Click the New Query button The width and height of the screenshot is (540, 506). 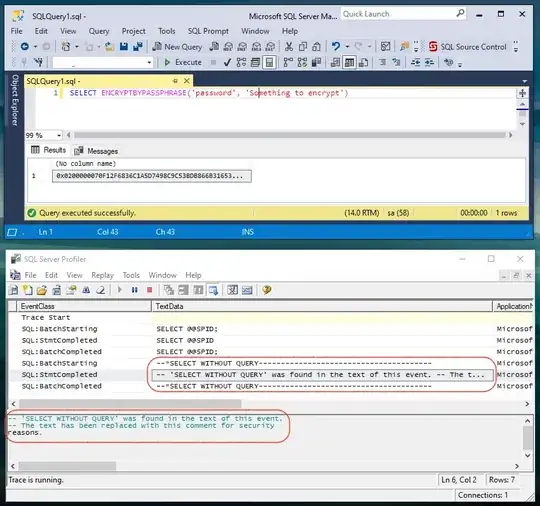click(x=177, y=47)
